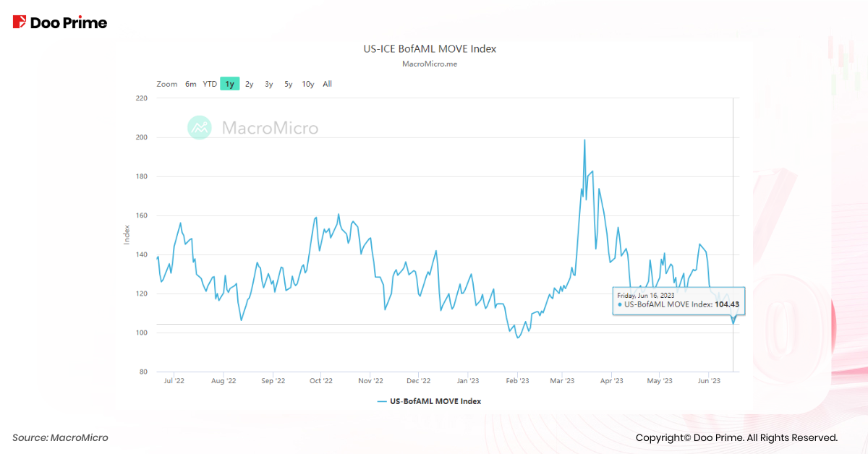
Task: Choose the 3y zoom range
Action: pyautogui.click(x=268, y=84)
